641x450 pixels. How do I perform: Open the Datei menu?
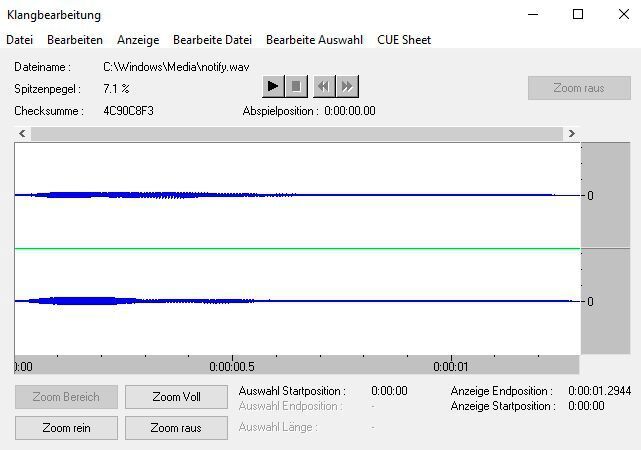20,40
